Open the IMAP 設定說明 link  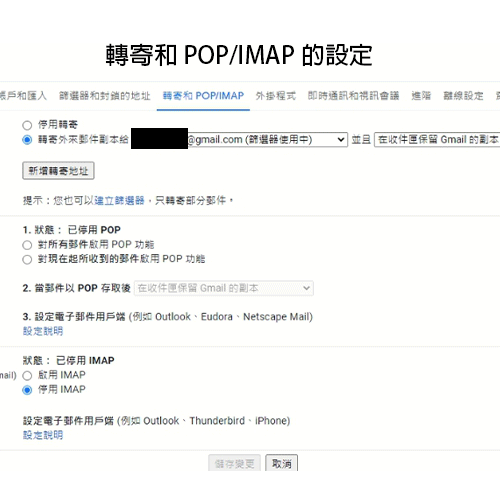43,435
